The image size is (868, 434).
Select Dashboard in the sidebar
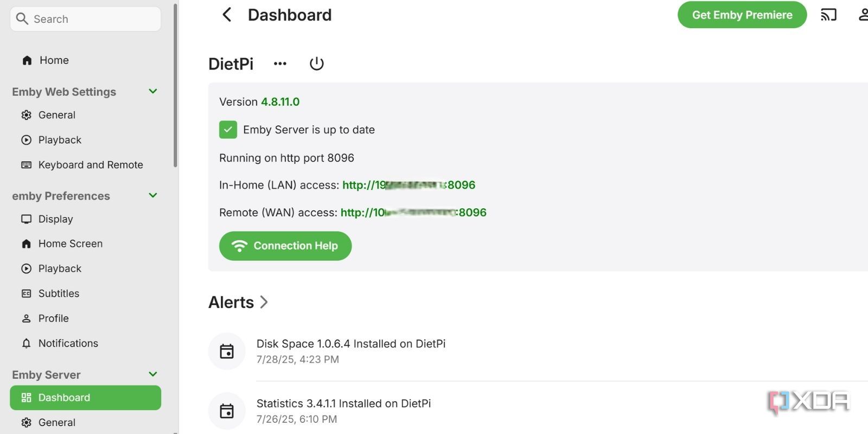(86, 398)
